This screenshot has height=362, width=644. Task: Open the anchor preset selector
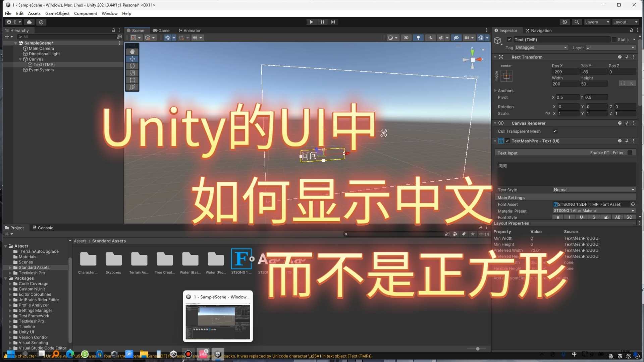pos(506,76)
